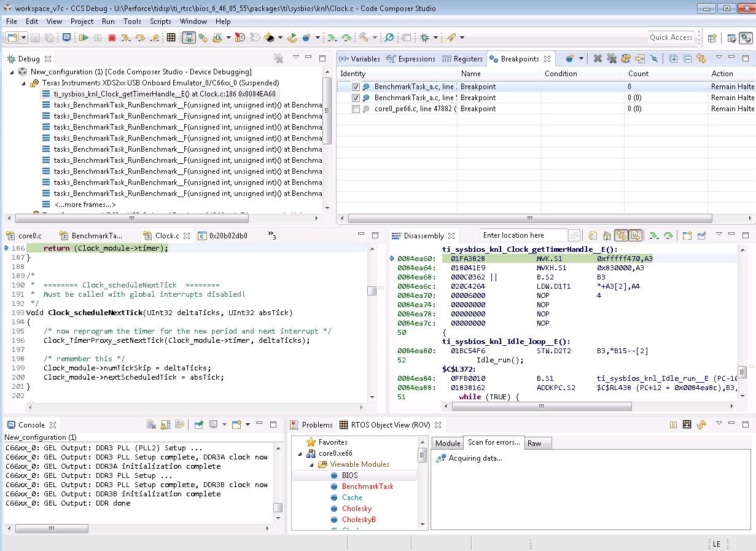Image resolution: width=756 pixels, height=551 pixels.
Task: Click Remove All Breakpoints icon
Action: 612,59
